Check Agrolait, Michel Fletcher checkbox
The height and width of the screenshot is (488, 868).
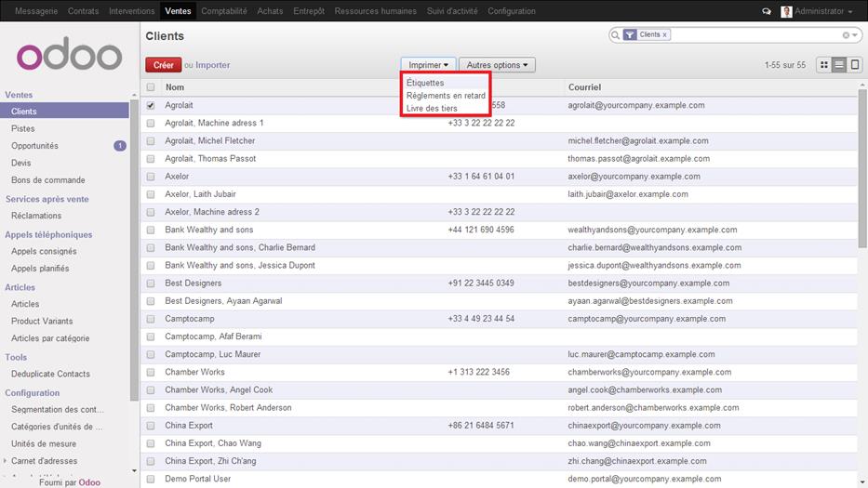[x=151, y=140]
